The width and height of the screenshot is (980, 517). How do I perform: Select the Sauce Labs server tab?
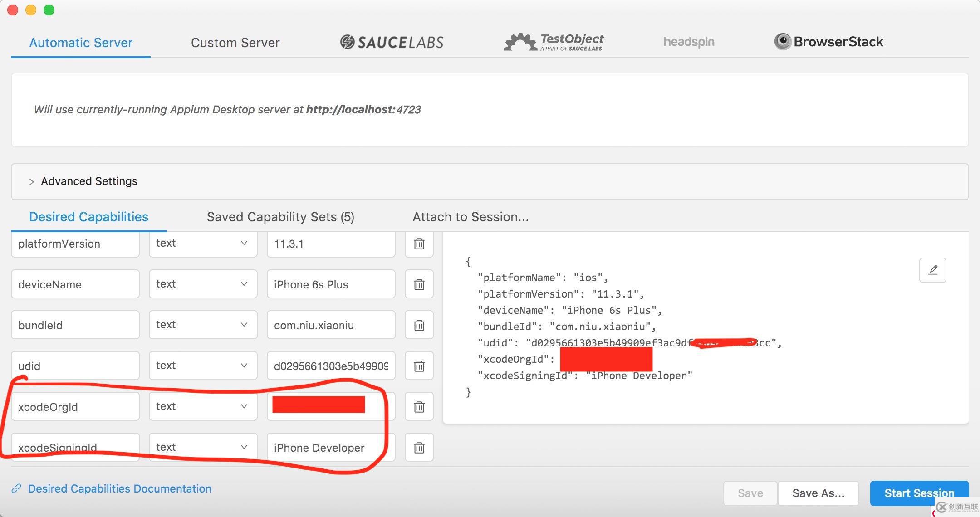point(392,42)
